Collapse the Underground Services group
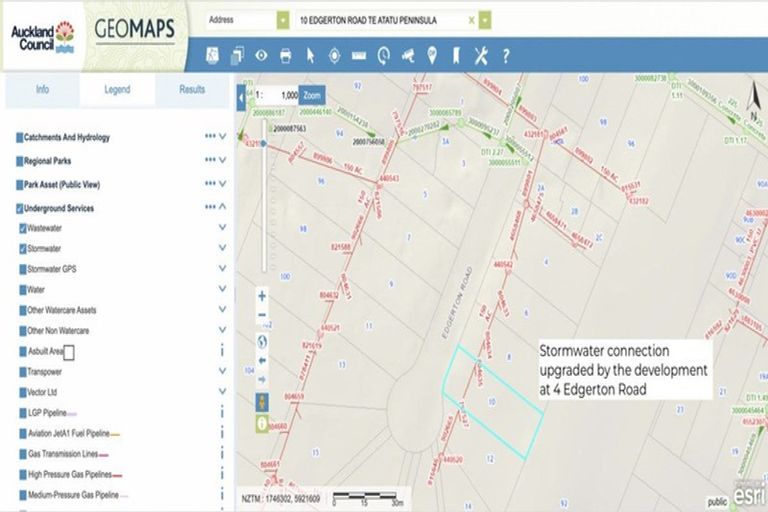Screen dimensions: 768x512 [x=223, y=208]
